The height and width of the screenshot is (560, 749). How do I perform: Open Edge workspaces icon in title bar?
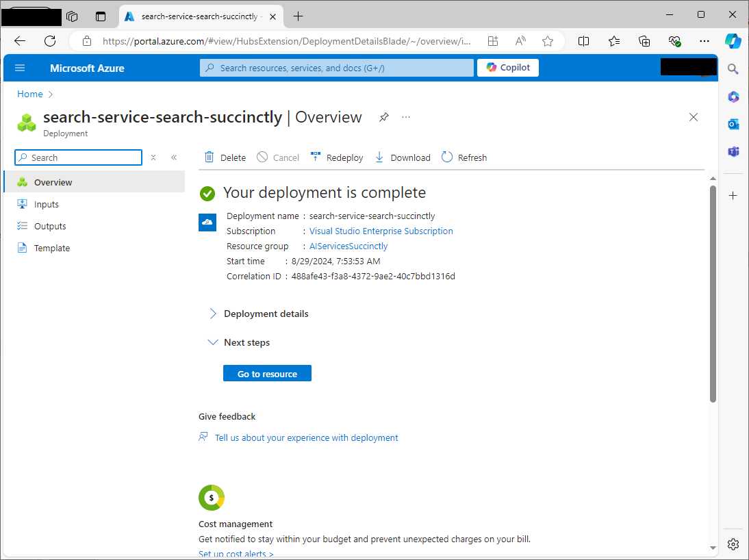click(72, 16)
